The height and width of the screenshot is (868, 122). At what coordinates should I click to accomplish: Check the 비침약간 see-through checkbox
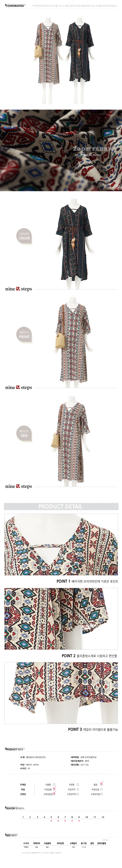[78, 789]
